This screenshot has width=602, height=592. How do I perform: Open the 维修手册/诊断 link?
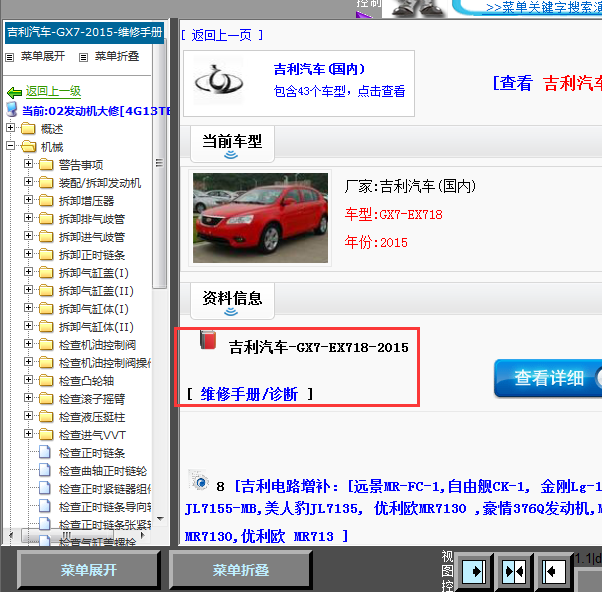249,394
